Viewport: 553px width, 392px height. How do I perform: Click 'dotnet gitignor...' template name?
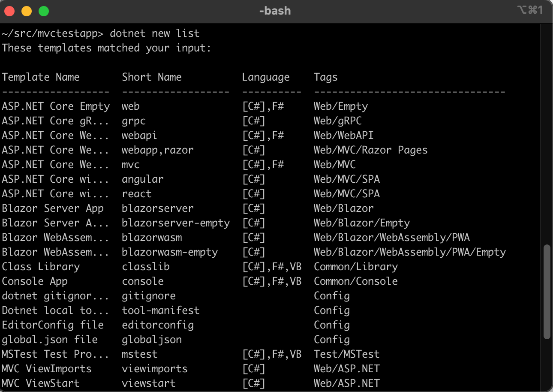[56, 296]
